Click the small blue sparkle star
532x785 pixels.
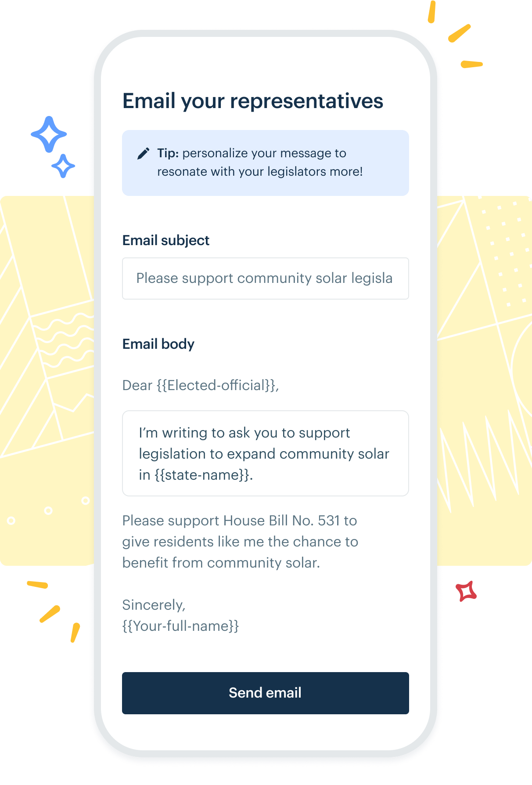tap(63, 166)
